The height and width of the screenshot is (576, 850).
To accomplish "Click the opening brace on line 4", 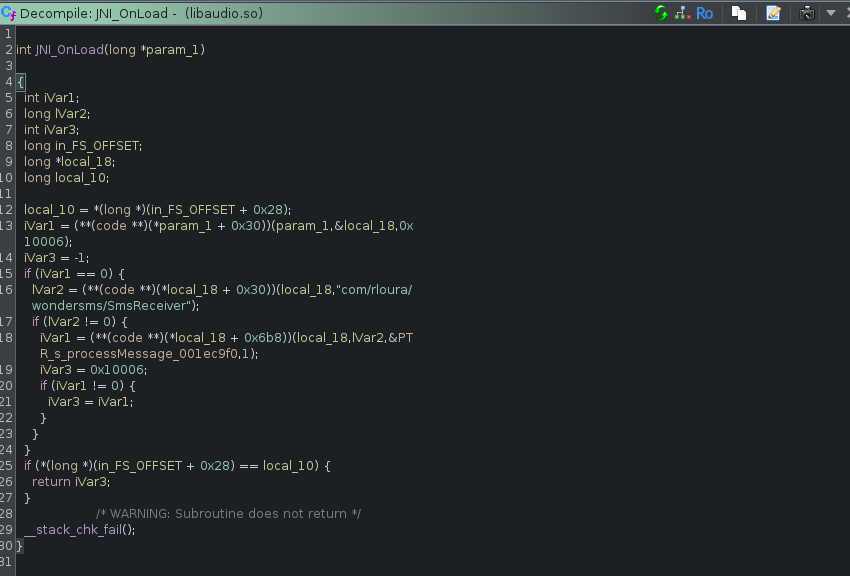I will [21, 82].
